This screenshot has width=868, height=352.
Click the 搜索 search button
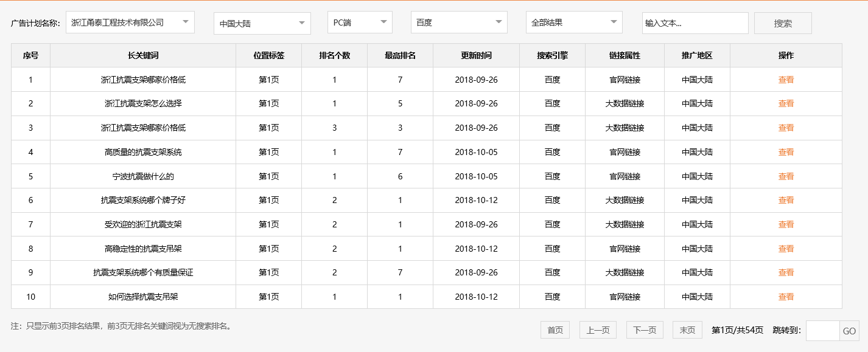tap(783, 22)
